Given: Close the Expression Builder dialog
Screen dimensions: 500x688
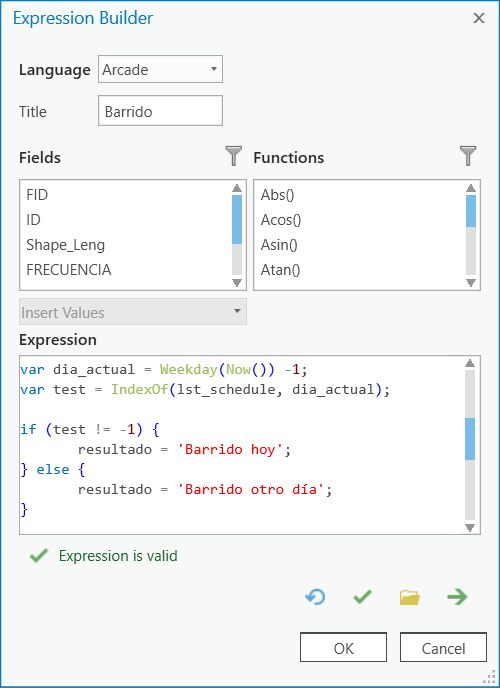Looking at the screenshot, I should coord(479,18).
